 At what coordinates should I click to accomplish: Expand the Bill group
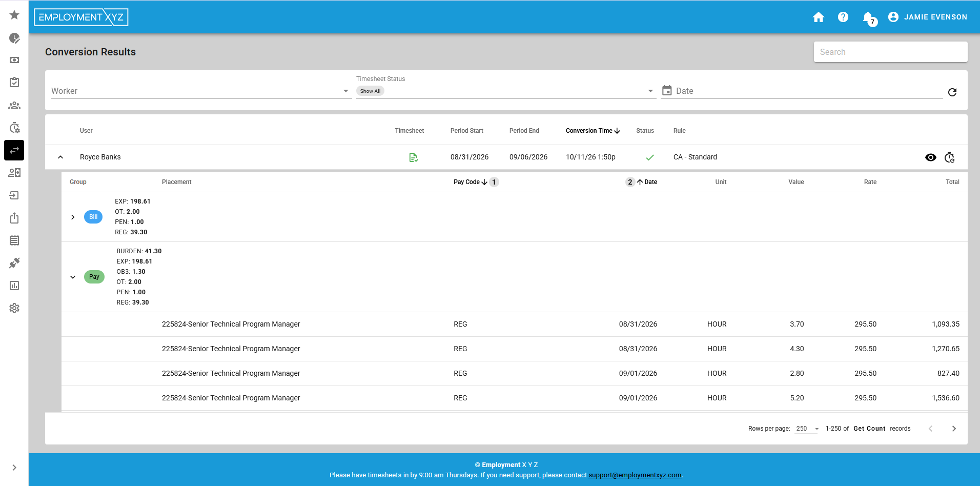click(x=73, y=217)
